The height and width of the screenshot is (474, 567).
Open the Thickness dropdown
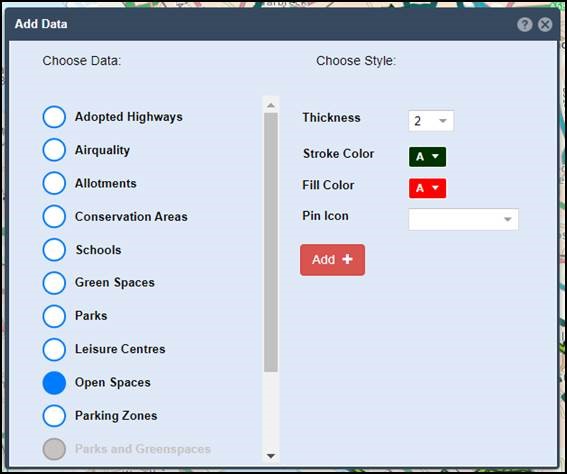point(431,121)
